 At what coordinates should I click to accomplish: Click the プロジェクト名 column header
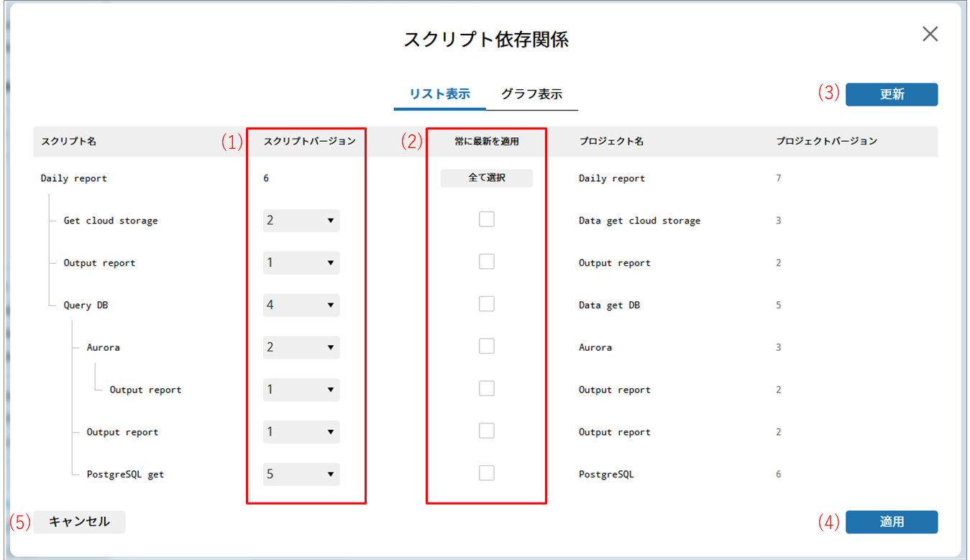click(611, 142)
